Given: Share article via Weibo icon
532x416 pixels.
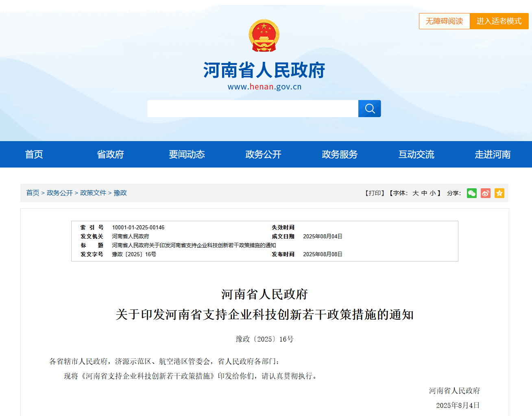Looking at the screenshot, I should tap(485, 193).
